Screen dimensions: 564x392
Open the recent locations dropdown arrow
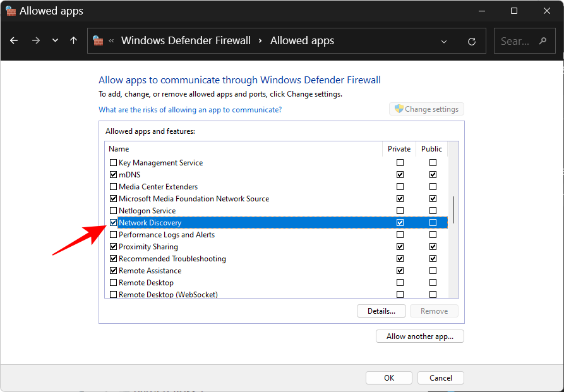(x=55, y=40)
